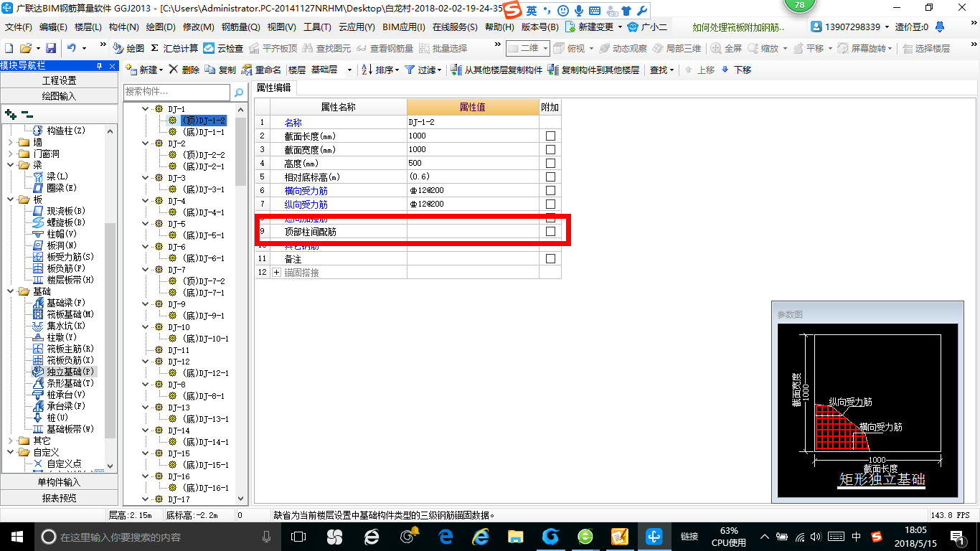Click 工程设置 panel button
Image resolution: width=980 pixels, height=551 pixels.
click(x=59, y=80)
